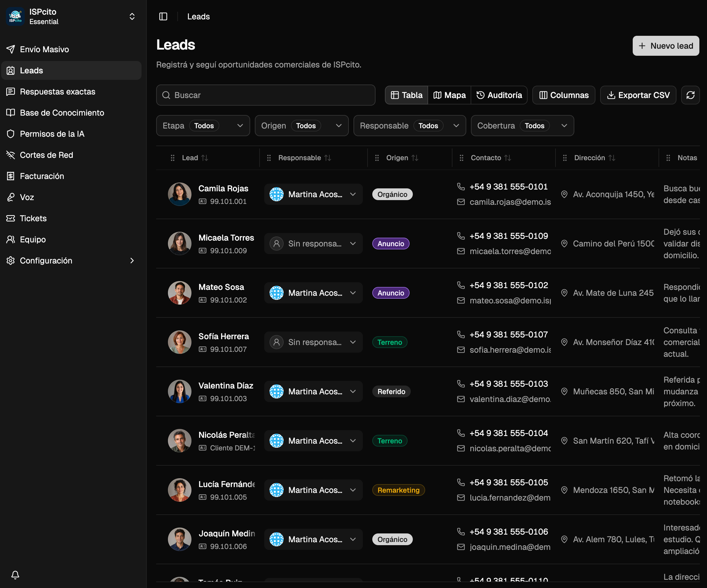The width and height of the screenshot is (707, 588).
Task: Open the Equipo section
Action: tap(71, 239)
